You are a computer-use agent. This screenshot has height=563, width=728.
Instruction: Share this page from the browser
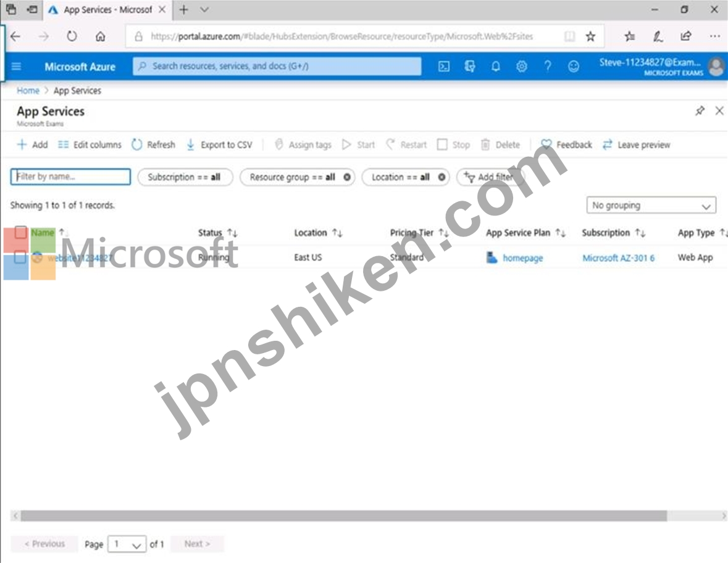[686, 36]
